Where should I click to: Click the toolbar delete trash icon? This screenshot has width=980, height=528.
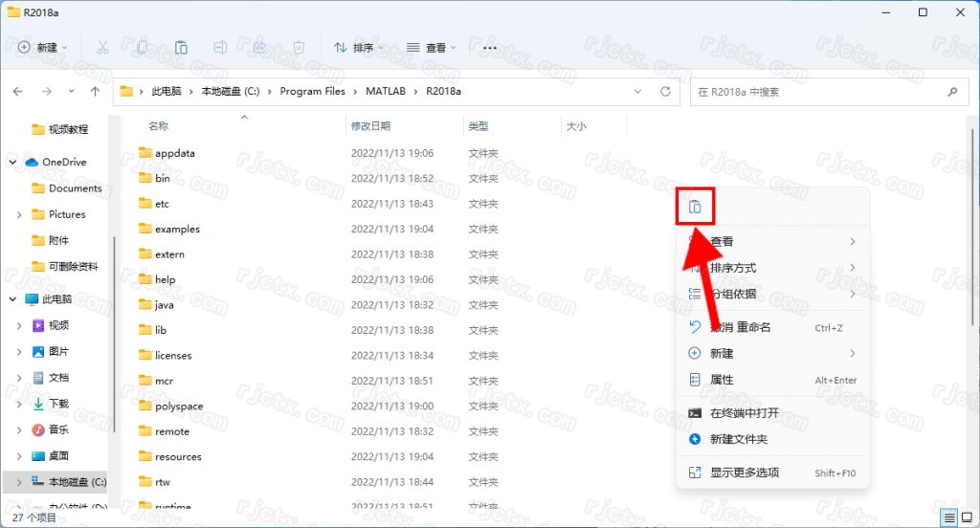click(299, 47)
